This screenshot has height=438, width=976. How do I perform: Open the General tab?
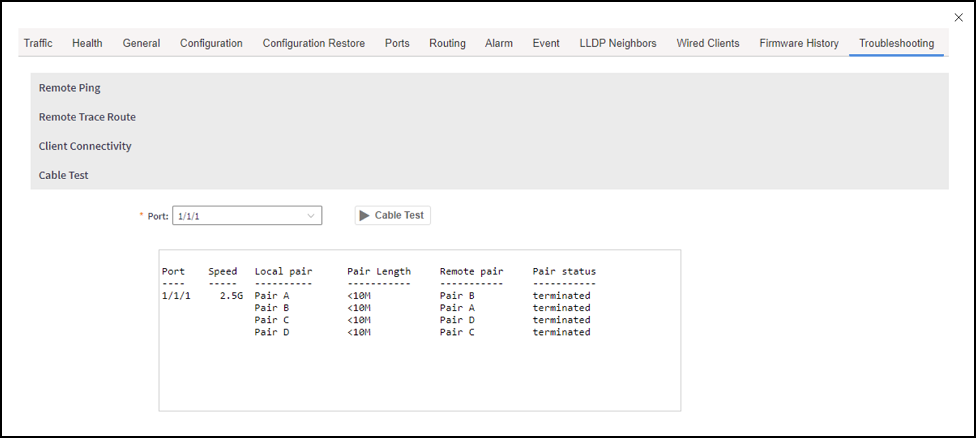click(x=141, y=43)
